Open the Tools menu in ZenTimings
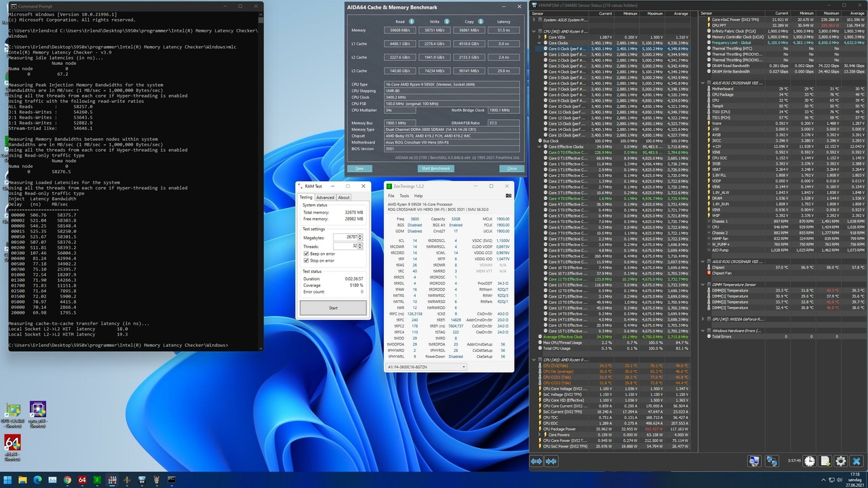868x488 pixels. click(404, 196)
